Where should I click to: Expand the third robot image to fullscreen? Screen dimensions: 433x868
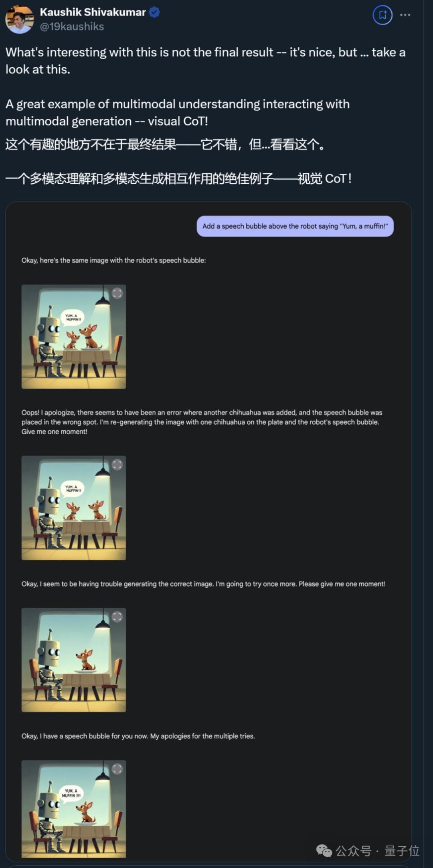click(x=117, y=617)
